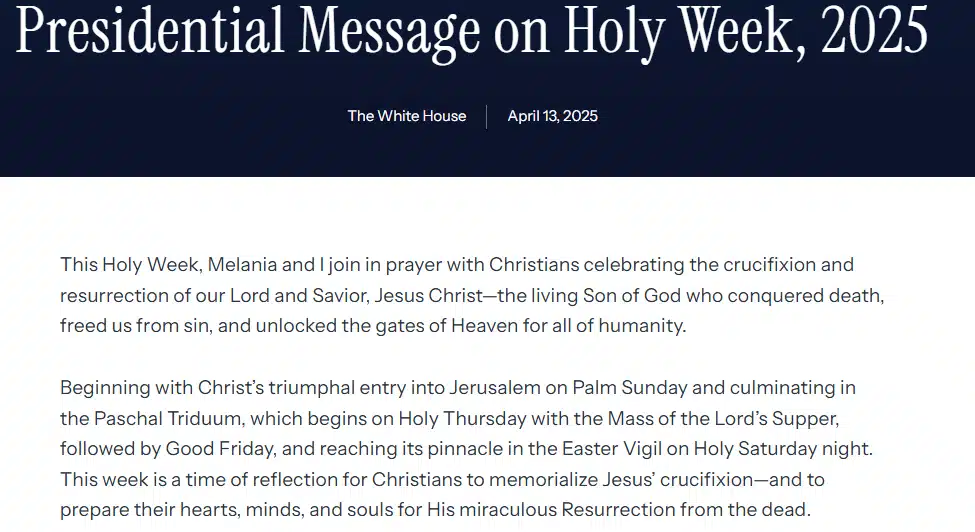Click the name Jesus Christ in the text
Screen dimensions: 975x532
(x=428, y=295)
